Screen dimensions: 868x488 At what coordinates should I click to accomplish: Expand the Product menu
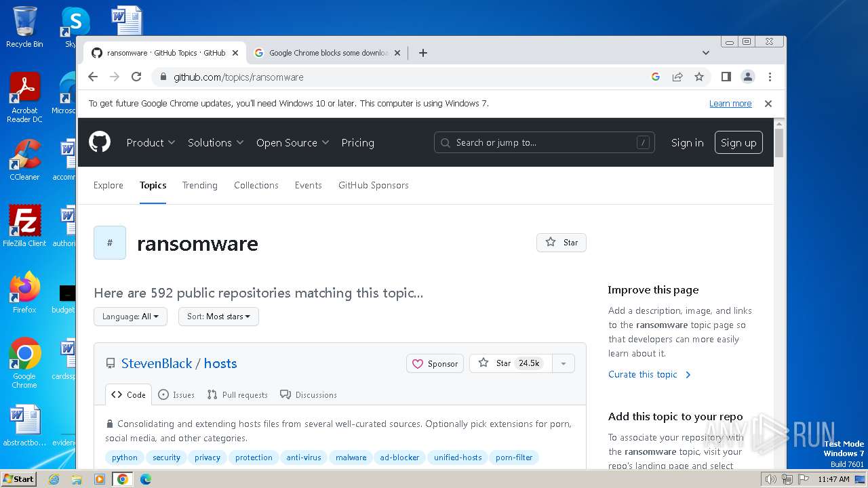tap(151, 143)
